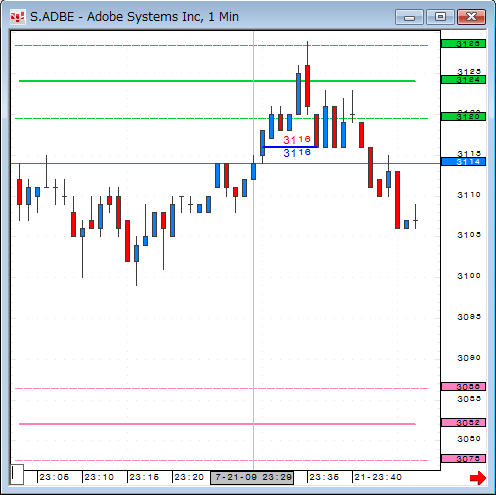Screen dimensions: 496x495
Task: Click the highlighted 7-21-09 23:28 time label
Action: (252, 477)
